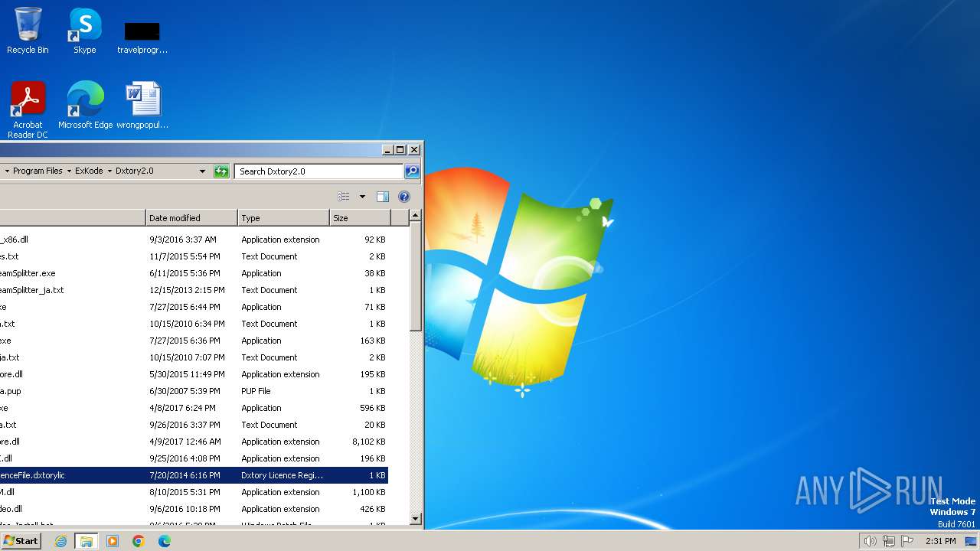Open the travelprogr desktop file
Viewport: 980px width, 551px height.
click(142, 37)
